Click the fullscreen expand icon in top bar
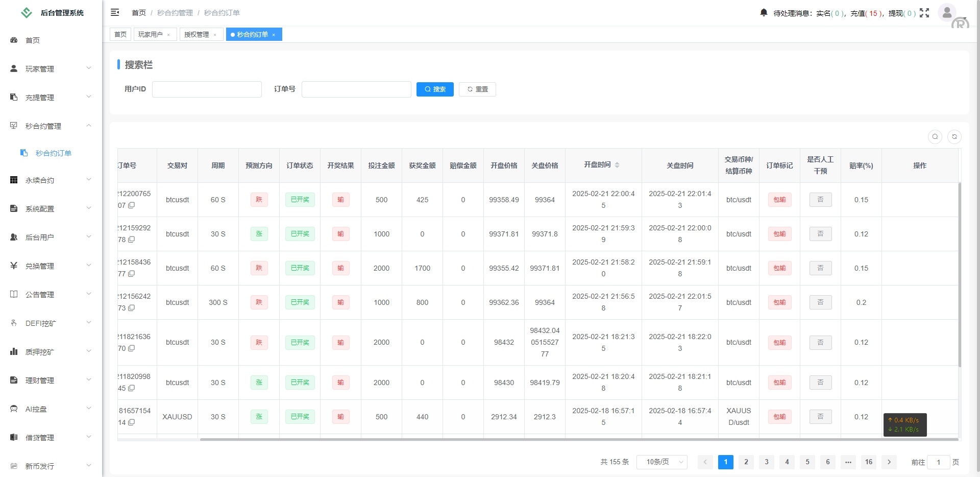This screenshot has width=980, height=477. (925, 13)
